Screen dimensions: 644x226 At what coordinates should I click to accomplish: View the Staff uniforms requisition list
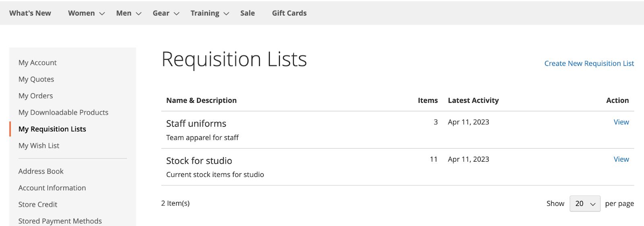click(621, 122)
